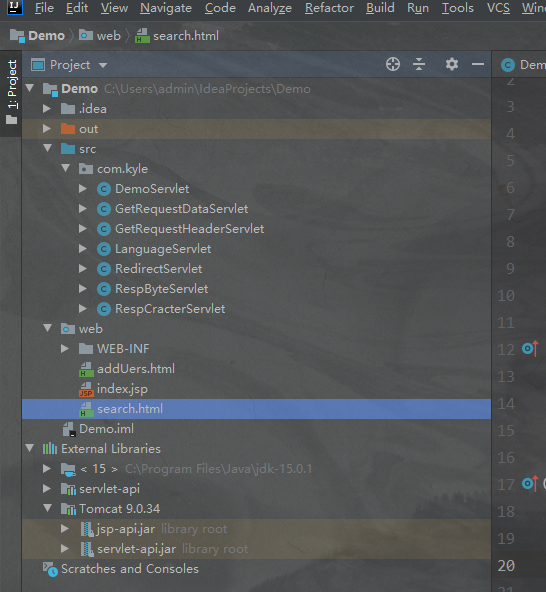546x592 pixels.
Task: Collapse the src folder
Action: 48,148
